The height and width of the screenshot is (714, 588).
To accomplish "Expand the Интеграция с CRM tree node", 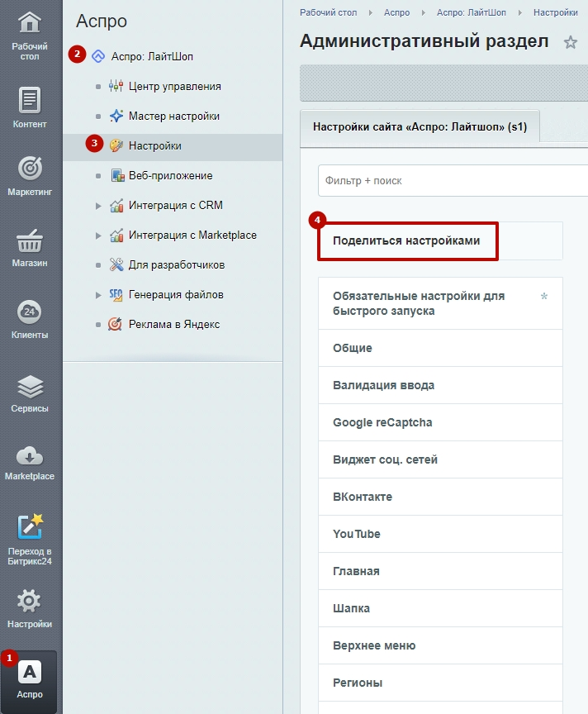I will click(97, 206).
